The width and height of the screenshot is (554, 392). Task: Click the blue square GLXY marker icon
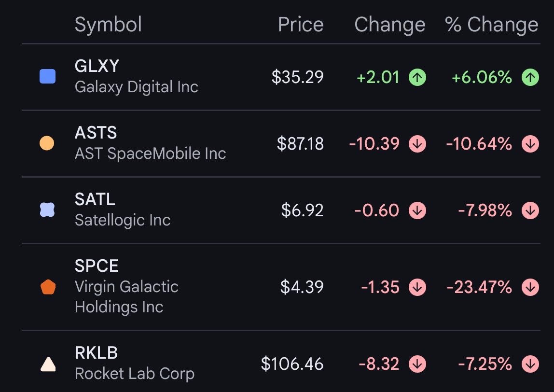pyautogui.click(x=47, y=76)
